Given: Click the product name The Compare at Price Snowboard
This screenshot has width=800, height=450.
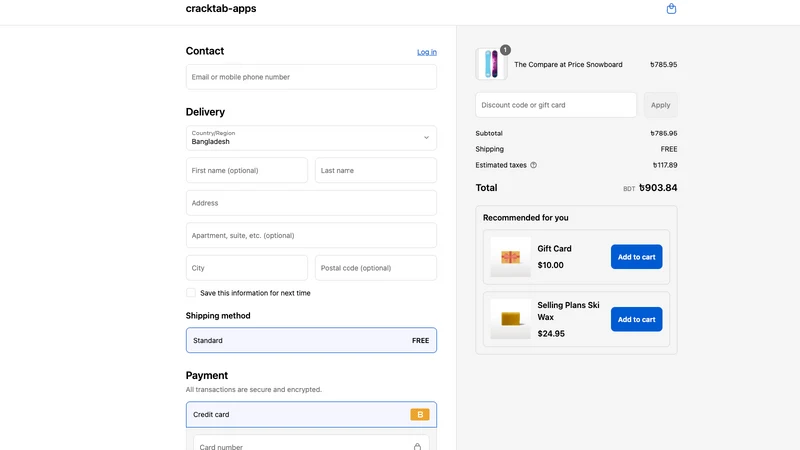Looking at the screenshot, I should (568, 65).
